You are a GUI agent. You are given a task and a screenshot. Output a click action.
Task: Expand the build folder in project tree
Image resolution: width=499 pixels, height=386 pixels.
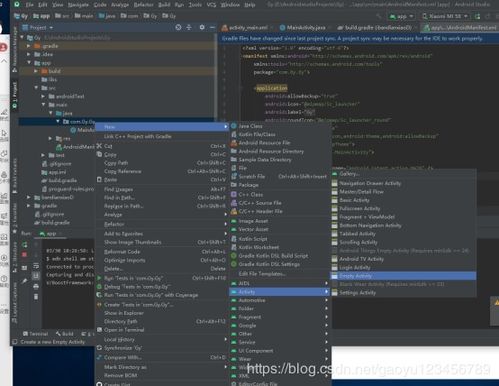coord(36,71)
